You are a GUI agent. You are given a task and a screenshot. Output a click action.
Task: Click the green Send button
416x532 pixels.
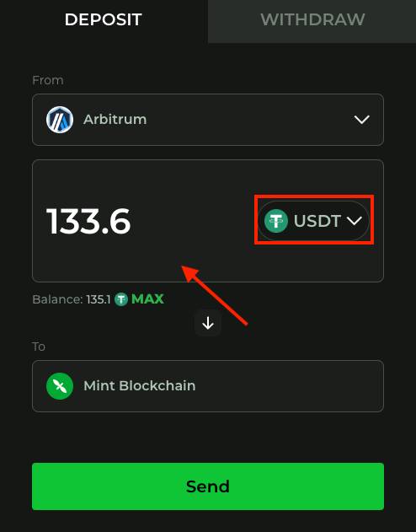click(208, 486)
